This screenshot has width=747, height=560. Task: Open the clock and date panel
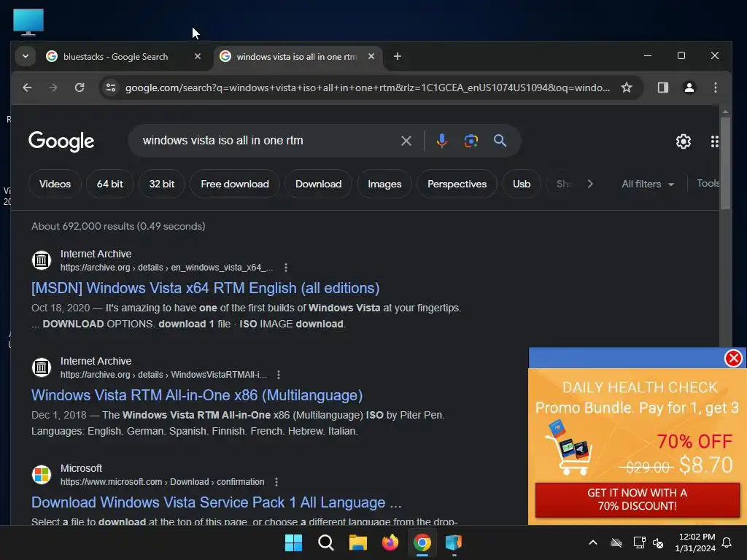point(695,542)
